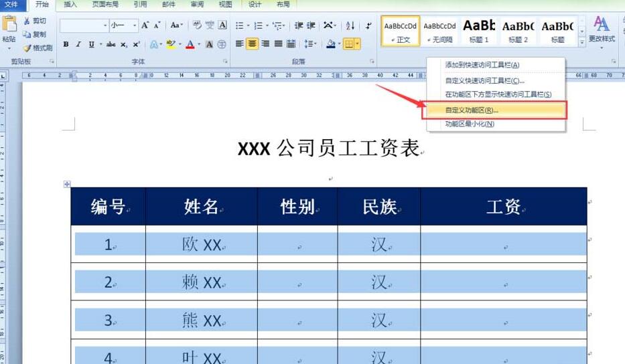
Task: Toggle bold formatting
Action: coord(66,44)
